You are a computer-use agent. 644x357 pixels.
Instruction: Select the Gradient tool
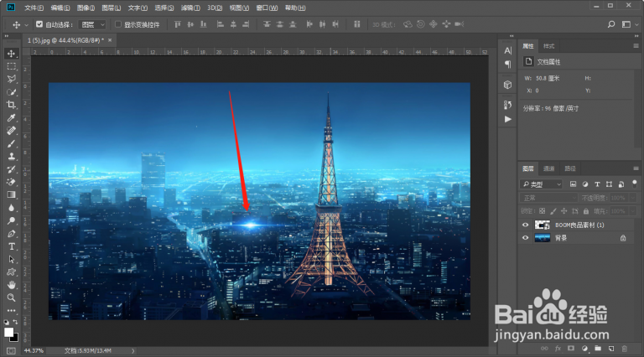pos(11,195)
